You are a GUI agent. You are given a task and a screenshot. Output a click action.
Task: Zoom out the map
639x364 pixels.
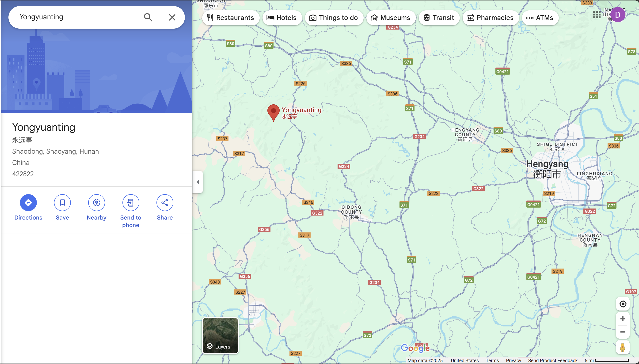[x=623, y=332]
